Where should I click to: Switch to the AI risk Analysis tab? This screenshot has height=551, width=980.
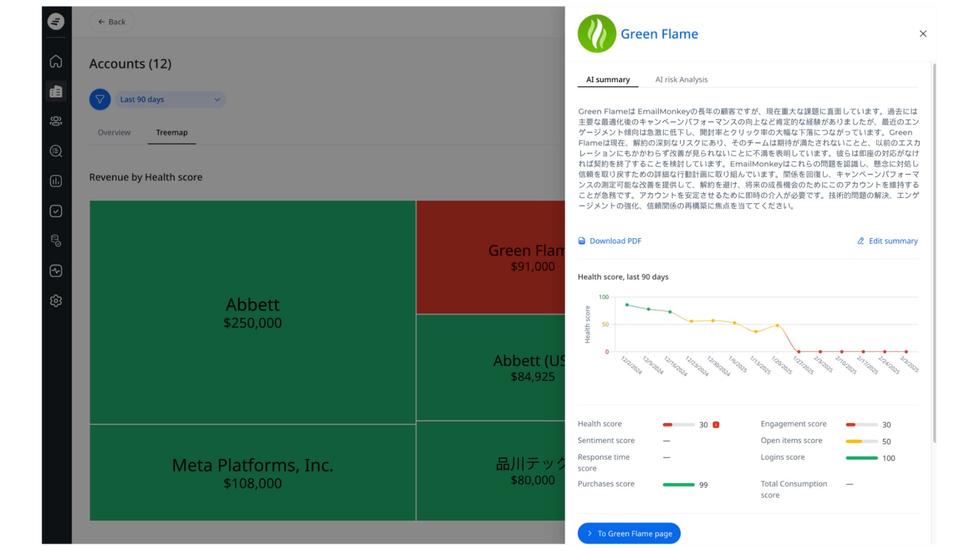681,79
